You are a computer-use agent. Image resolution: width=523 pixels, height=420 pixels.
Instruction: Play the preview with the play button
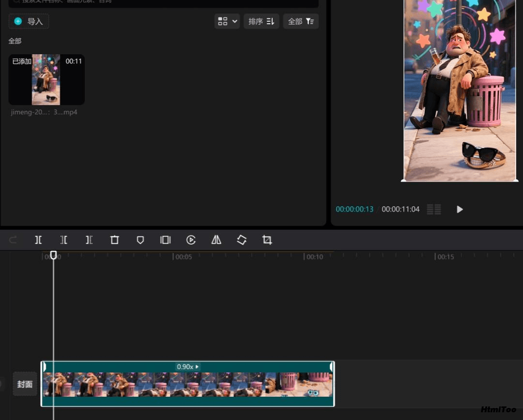[460, 209]
